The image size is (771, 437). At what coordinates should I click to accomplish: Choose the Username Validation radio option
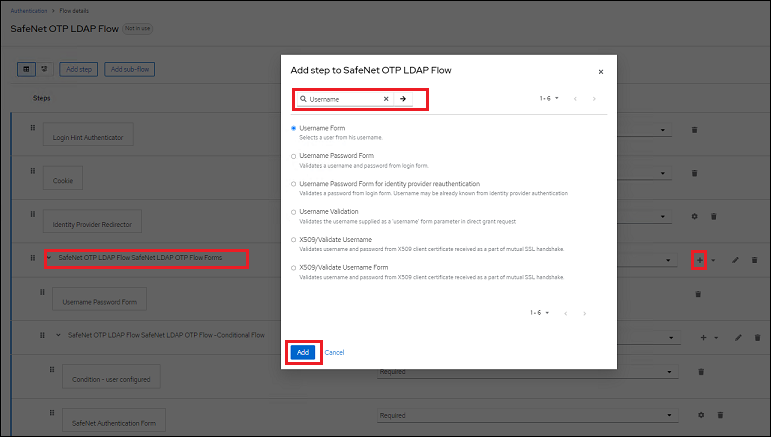(293, 212)
